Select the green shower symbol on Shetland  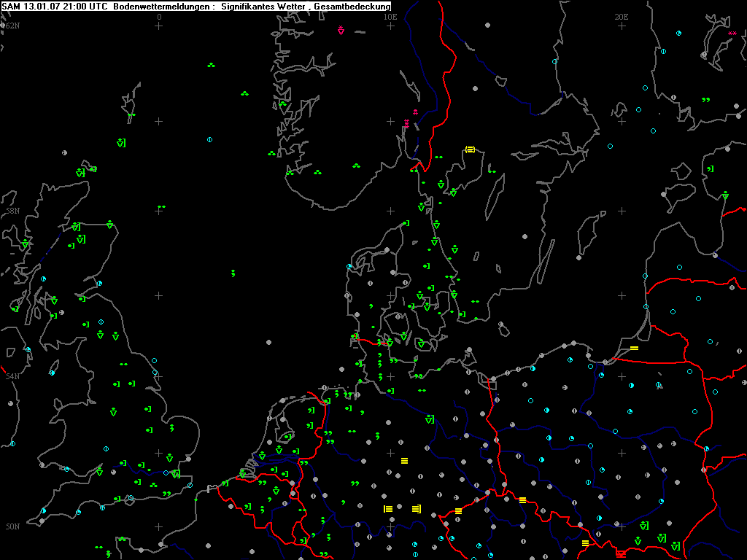pyautogui.click(x=121, y=143)
